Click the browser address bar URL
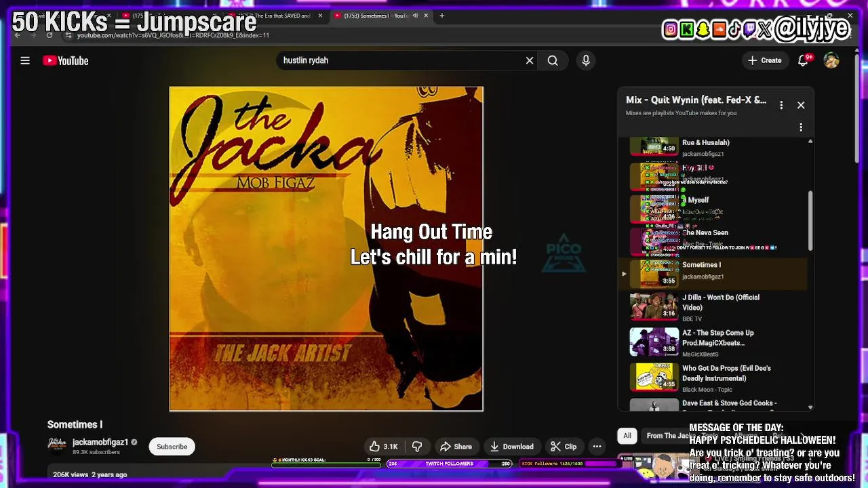 tap(173, 35)
